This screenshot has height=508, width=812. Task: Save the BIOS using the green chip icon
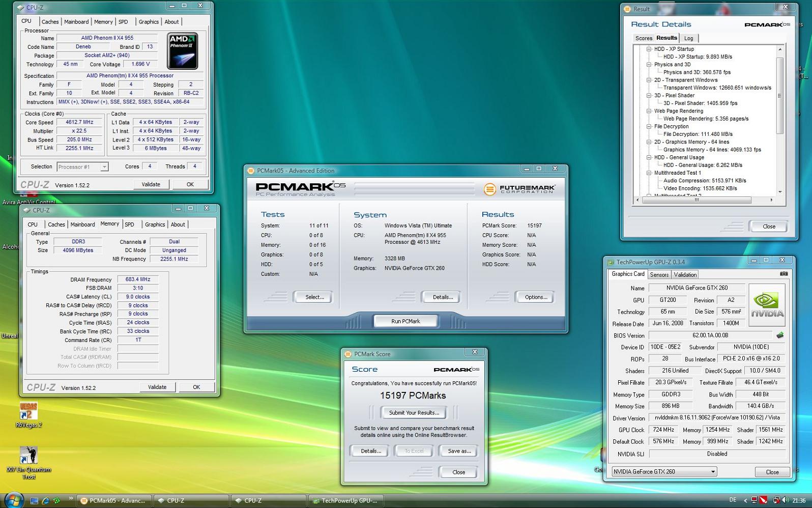coord(780,335)
